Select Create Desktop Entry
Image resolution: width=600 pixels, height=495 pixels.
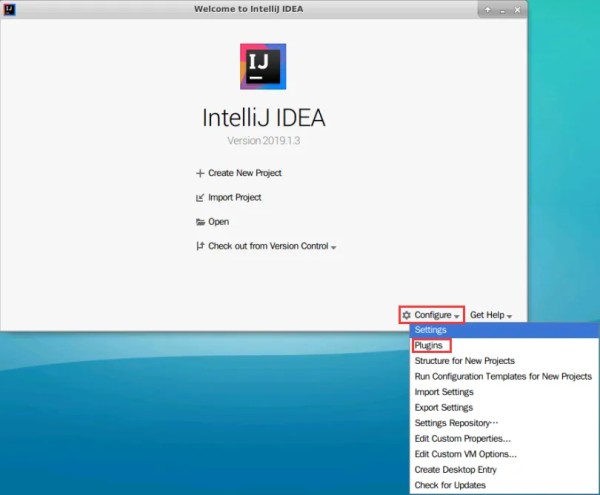coord(504,470)
